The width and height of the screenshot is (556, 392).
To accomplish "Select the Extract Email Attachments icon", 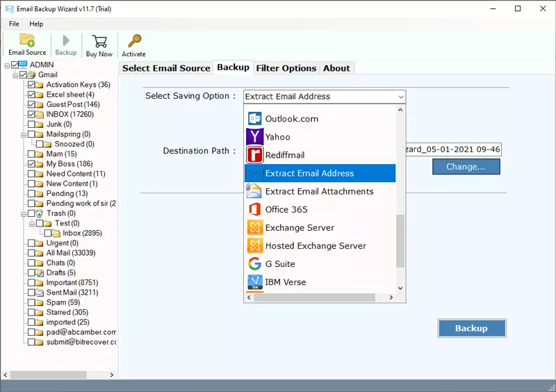I will click(254, 191).
